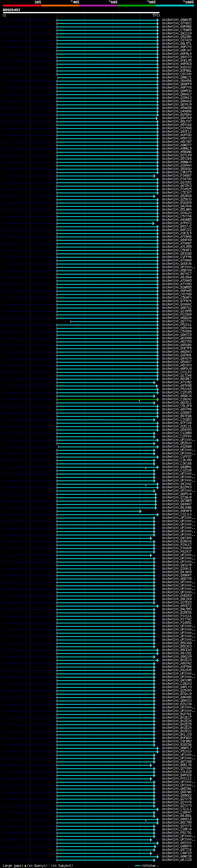Select label UniRef100_P52015

[177, 389]
